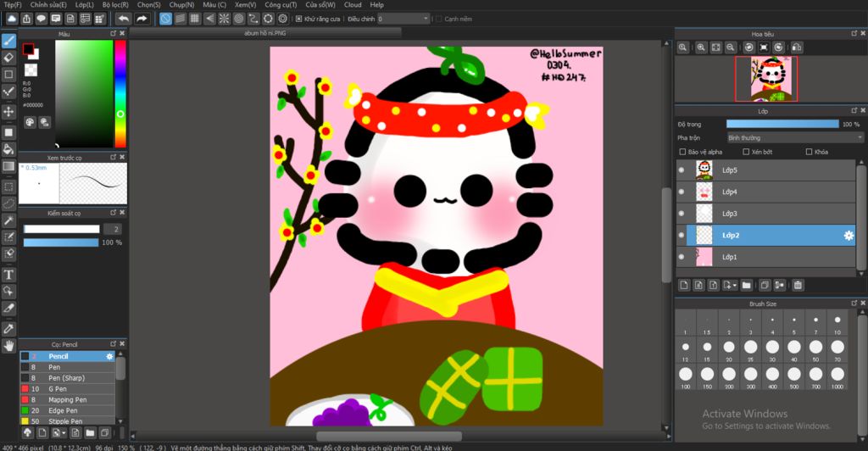Create a new layer folder

click(x=747, y=285)
